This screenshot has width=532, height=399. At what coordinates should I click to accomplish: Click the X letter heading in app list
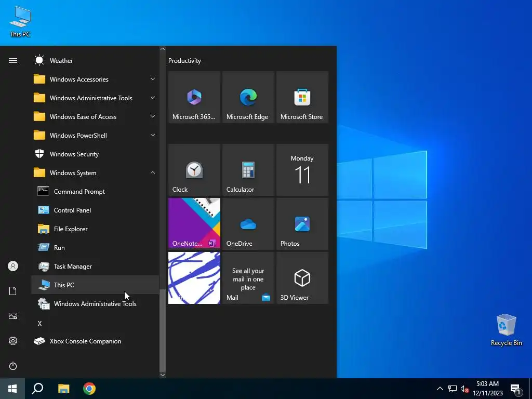point(39,323)
